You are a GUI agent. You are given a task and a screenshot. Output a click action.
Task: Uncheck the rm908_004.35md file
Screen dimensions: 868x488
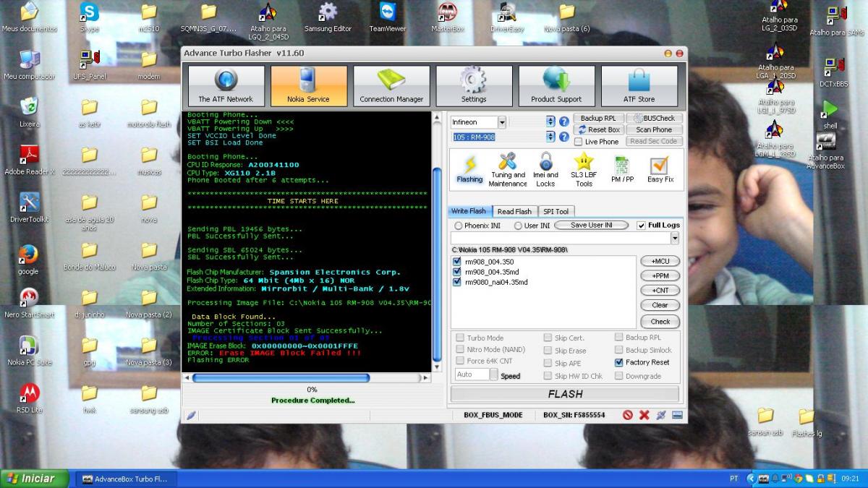coord(457,272)
